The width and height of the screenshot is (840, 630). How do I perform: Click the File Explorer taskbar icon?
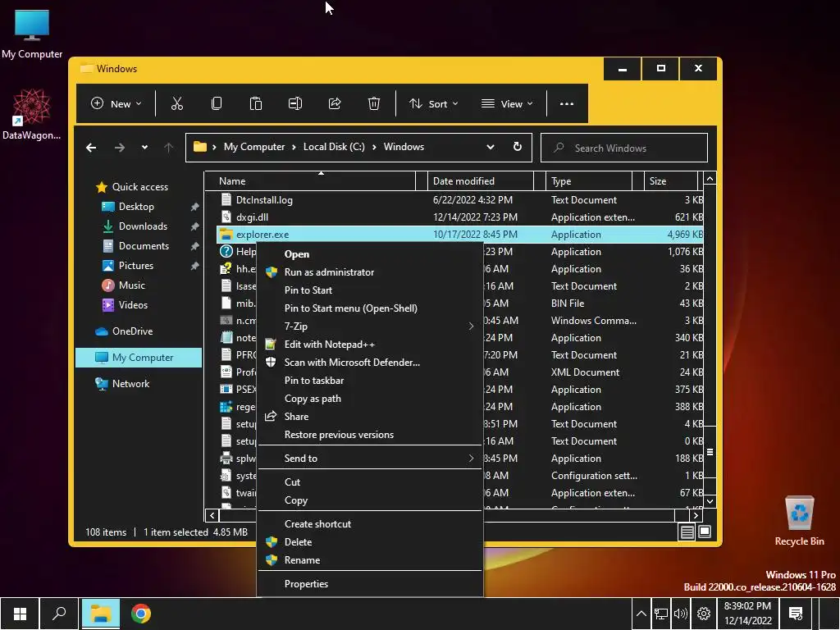pyautogui.click(x=100, y=614)
